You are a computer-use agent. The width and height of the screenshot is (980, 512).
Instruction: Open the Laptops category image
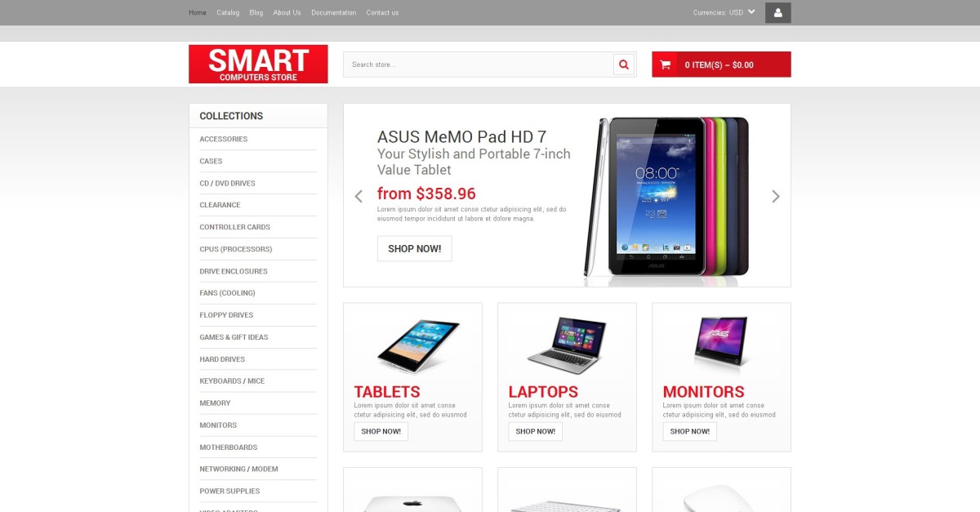point(567,345)
